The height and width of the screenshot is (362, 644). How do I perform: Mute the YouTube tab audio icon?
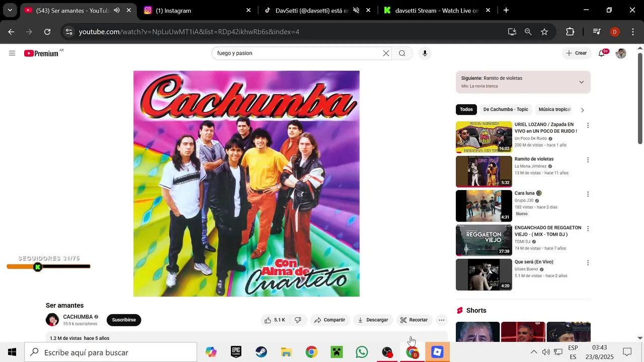pyautogui.click(x=117, y=10)
